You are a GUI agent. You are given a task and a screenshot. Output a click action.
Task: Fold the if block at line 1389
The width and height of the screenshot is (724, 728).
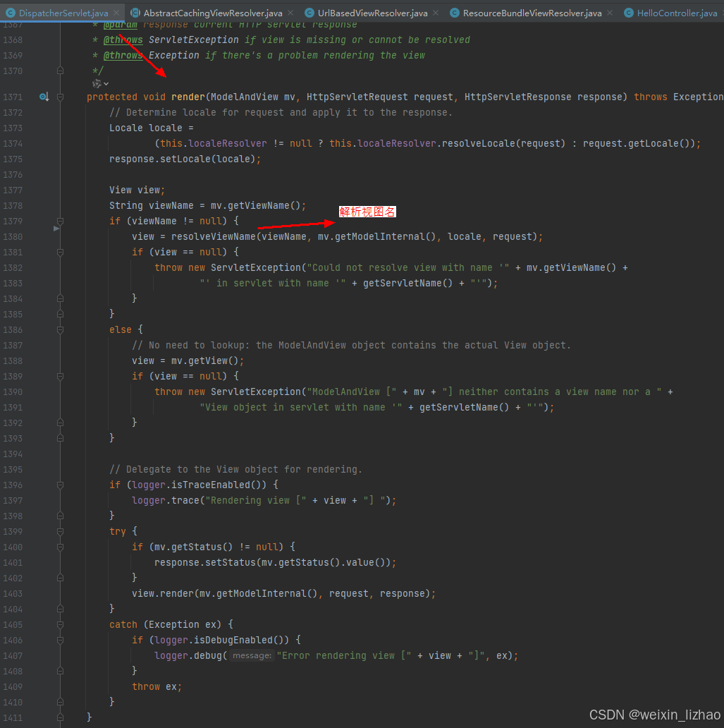pos(61,376)
